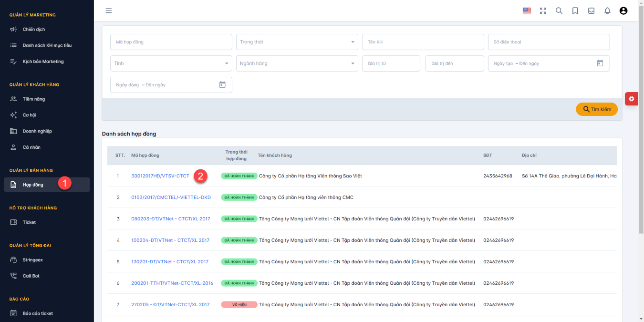Go to Chiến dịch in the sidebar
Image resolution: width=644 pixels, height=322 pixels.
click(34, 29)
